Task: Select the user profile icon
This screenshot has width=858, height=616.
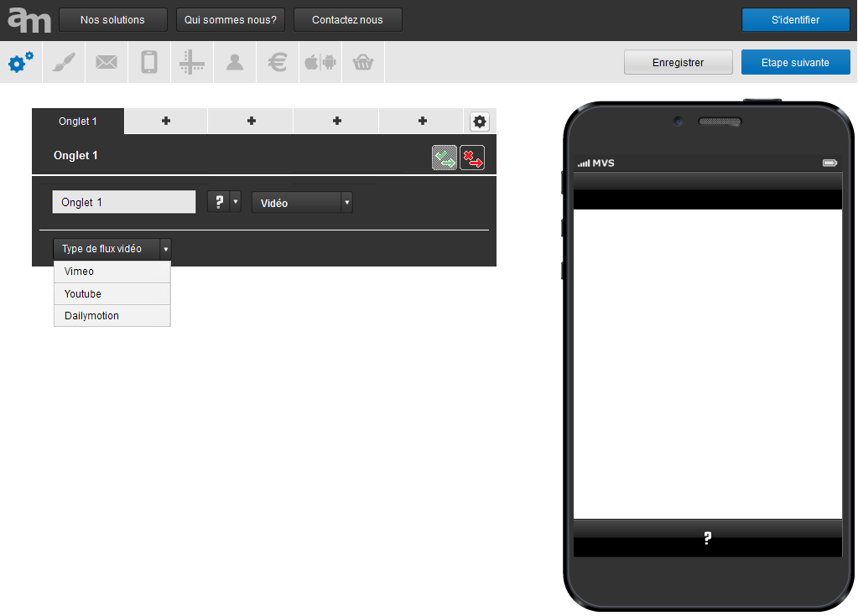Action: (x=235, y=63)
